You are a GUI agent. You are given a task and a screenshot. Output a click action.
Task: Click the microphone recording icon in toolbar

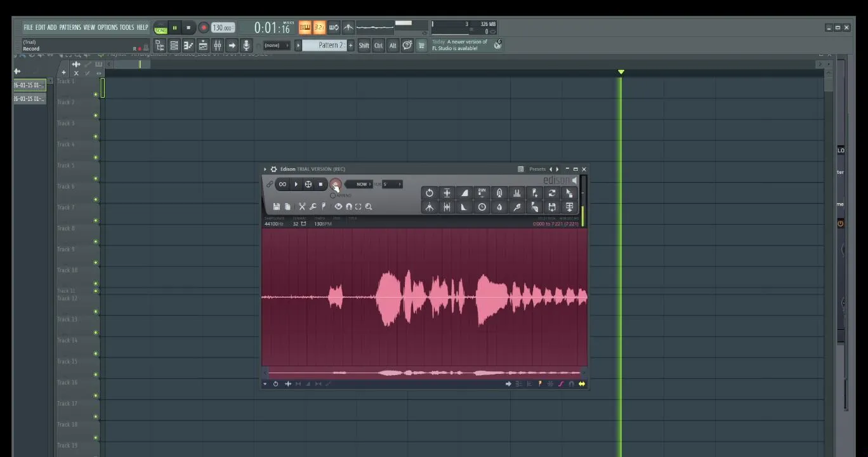click(247, 45)
